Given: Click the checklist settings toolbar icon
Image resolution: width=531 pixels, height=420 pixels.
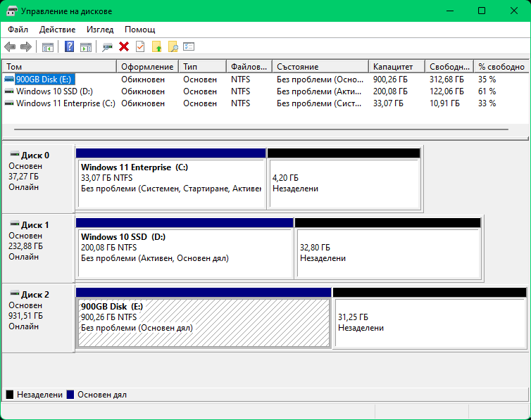Looking at the screenshot, I should click(189, 46).
